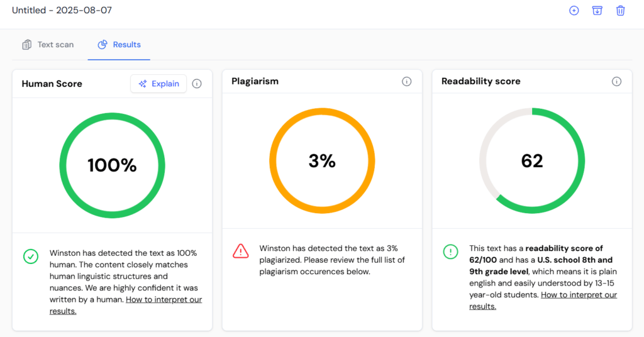This screenshot has height=337, width=644.
Task: Open the Human Score info icon
Action: tap(197, 84)
